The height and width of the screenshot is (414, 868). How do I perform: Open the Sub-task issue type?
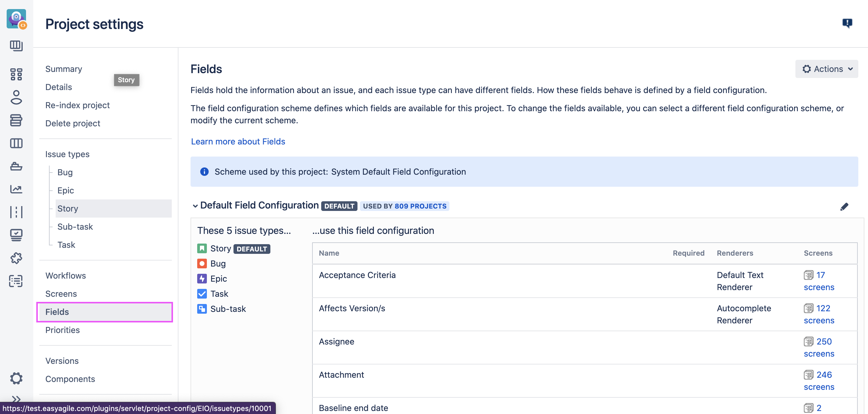(75, 227)
